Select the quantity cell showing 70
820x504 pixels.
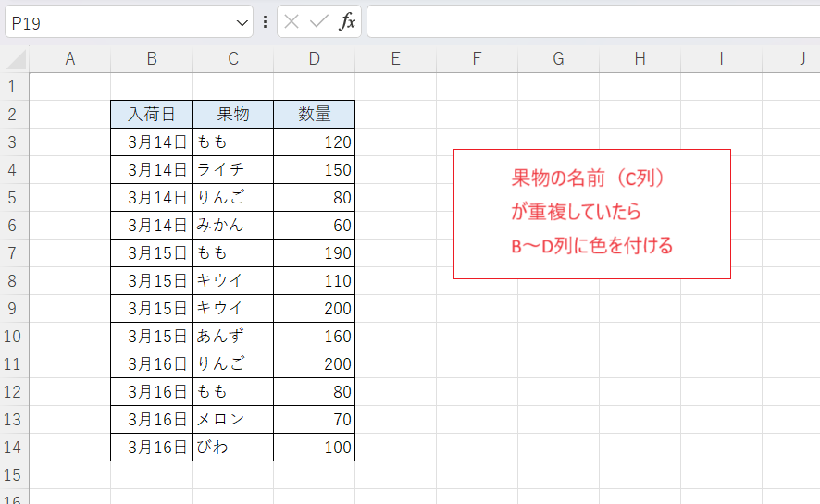pyautogui.click(x=315, y=420)
